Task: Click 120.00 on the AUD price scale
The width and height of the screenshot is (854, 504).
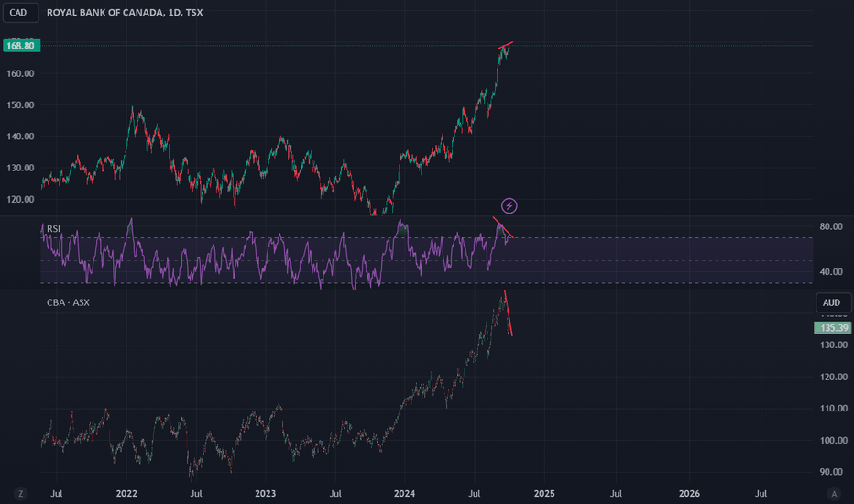Action: (834, 377)
